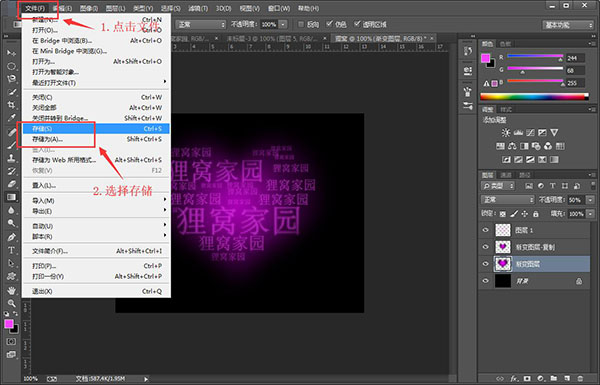Click the status bar info arrow button
The width and height of the screenshot is (600, 385).
[x=146, y=379]
